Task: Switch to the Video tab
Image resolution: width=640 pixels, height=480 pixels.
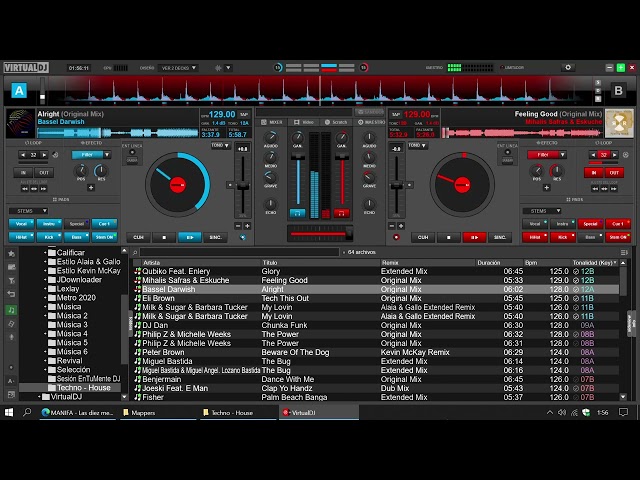Action: 304,122
